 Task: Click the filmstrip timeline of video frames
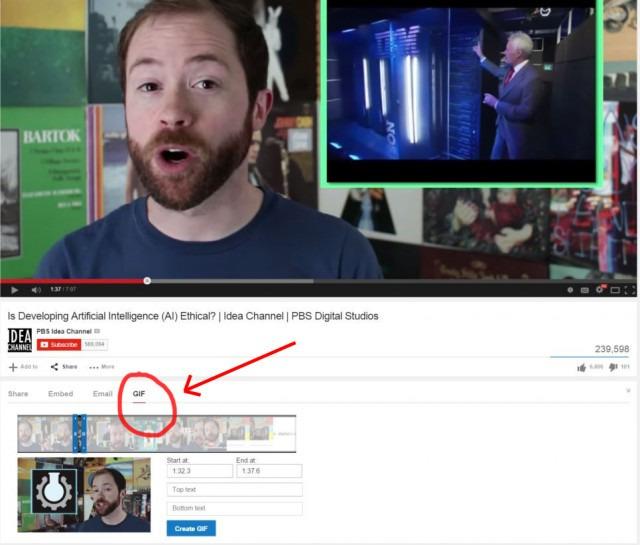(157, 434)
